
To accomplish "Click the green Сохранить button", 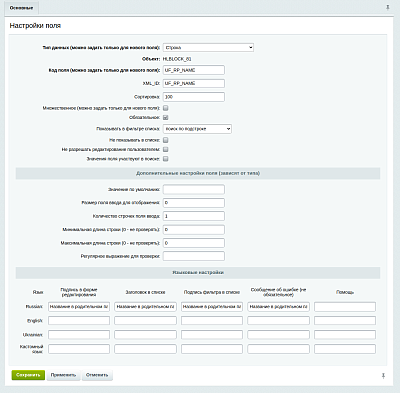I will [28, 375].
